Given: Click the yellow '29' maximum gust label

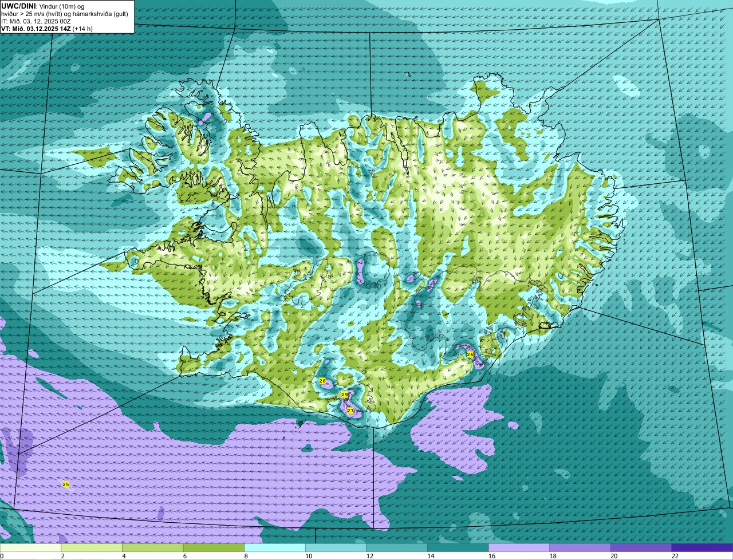Looking at the screenshot, I should (x=344, y=395).
